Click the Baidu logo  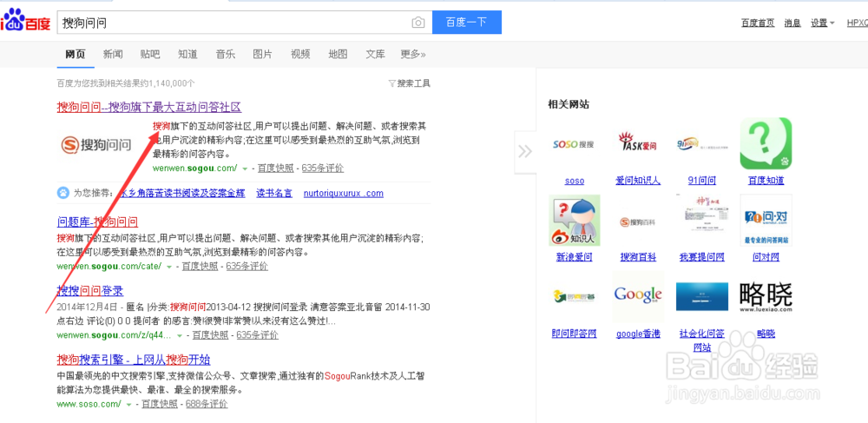tap(25, 21)
